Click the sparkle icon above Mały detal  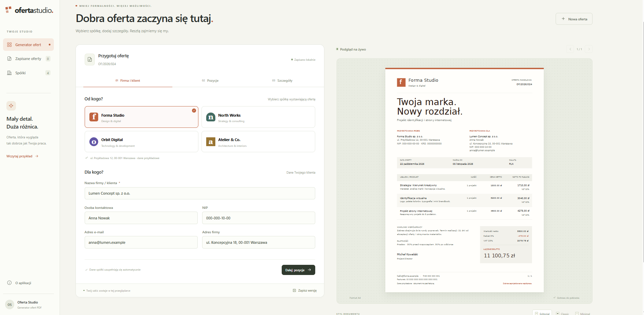(x=11, y=106)
